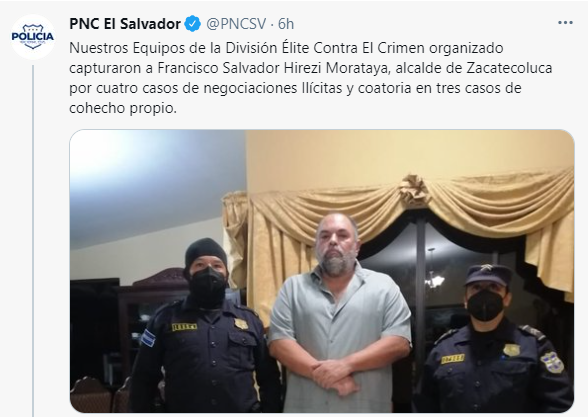The width and height of the screenshot is (588, 417).
Task: Click the final tweet line 'cohecho propio.'
Action: (x=123, y=108)
